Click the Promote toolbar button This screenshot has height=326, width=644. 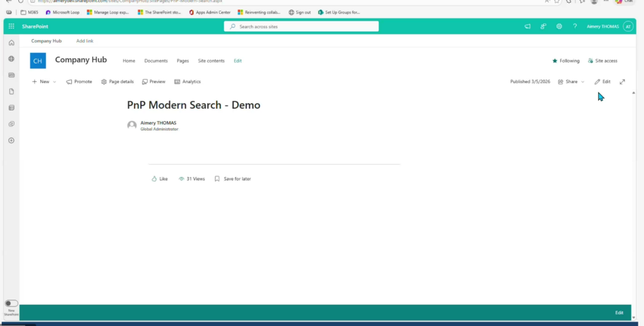click(79, 82)
